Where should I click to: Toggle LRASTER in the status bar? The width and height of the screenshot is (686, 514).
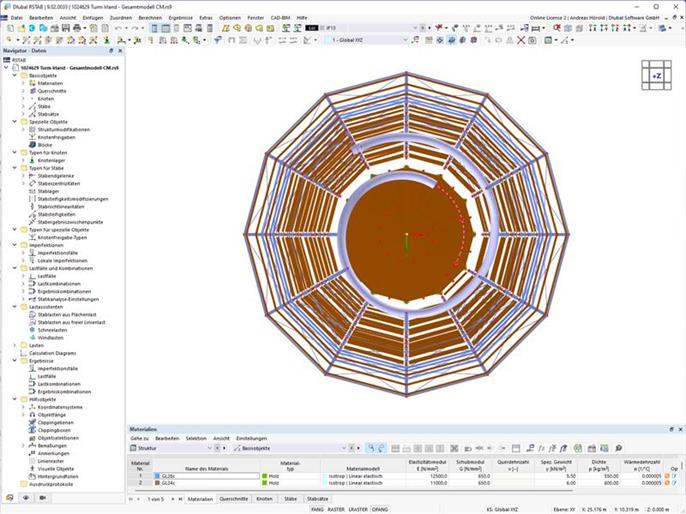tap(358, 509)
